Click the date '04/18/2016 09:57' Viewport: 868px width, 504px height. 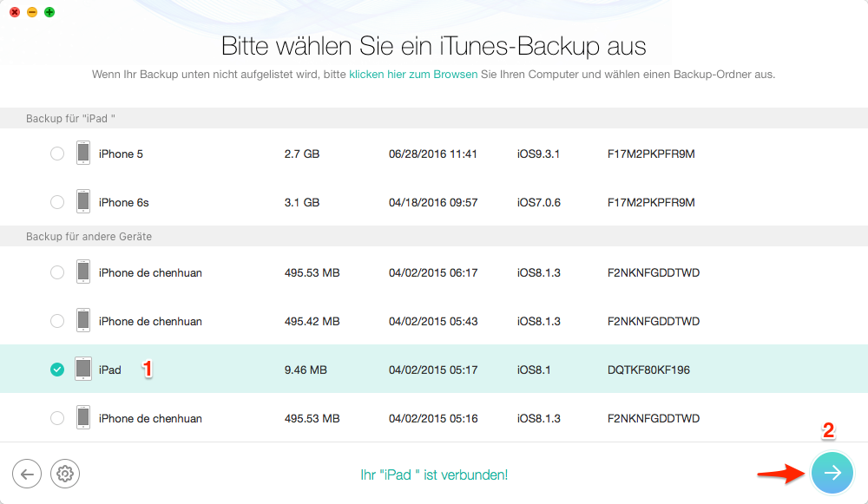(x=433, y=202)
